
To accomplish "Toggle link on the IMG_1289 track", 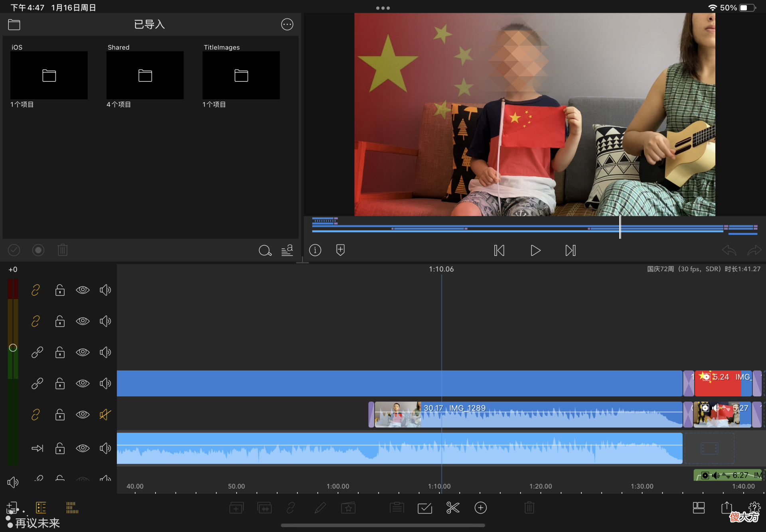I will click(36, 415).
